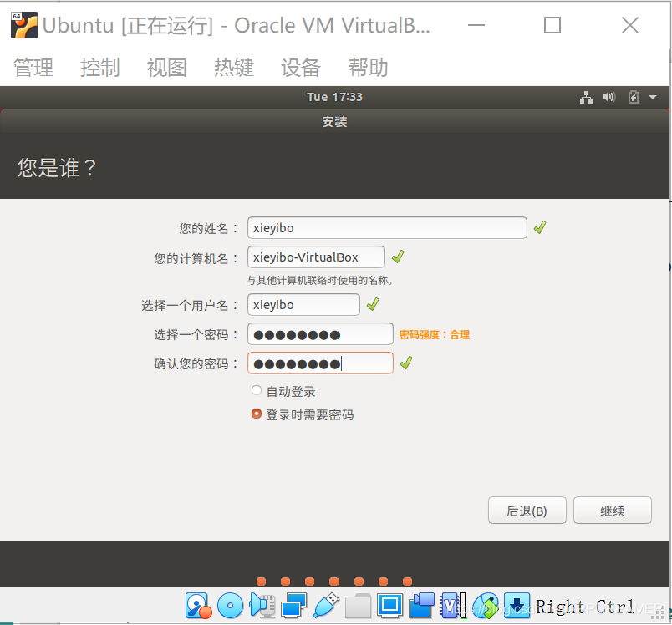Click the USB devices status icon
672x625 pixels.
tap(326, 605)
